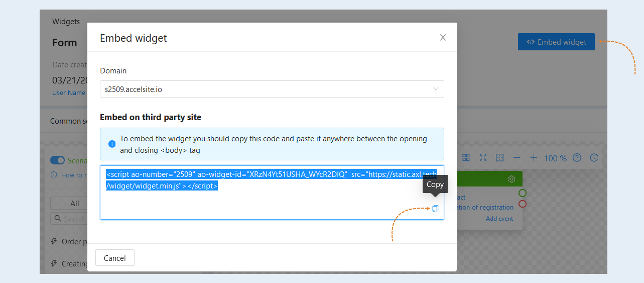Open the Common settings tab
644x283 pixels.
(69, 121)
